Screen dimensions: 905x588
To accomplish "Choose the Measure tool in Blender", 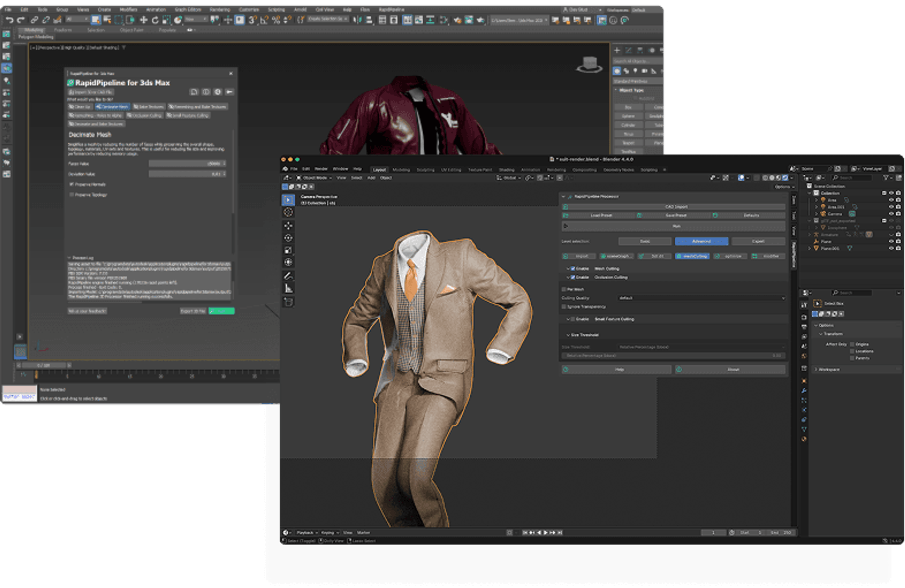I will [288, 289].
